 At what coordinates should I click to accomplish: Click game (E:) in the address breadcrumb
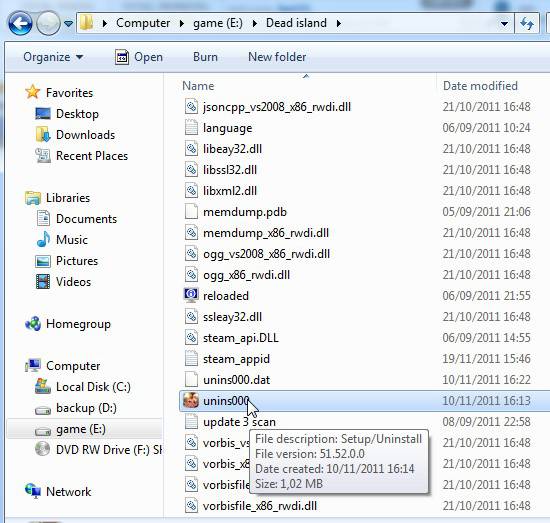(218, 23)
